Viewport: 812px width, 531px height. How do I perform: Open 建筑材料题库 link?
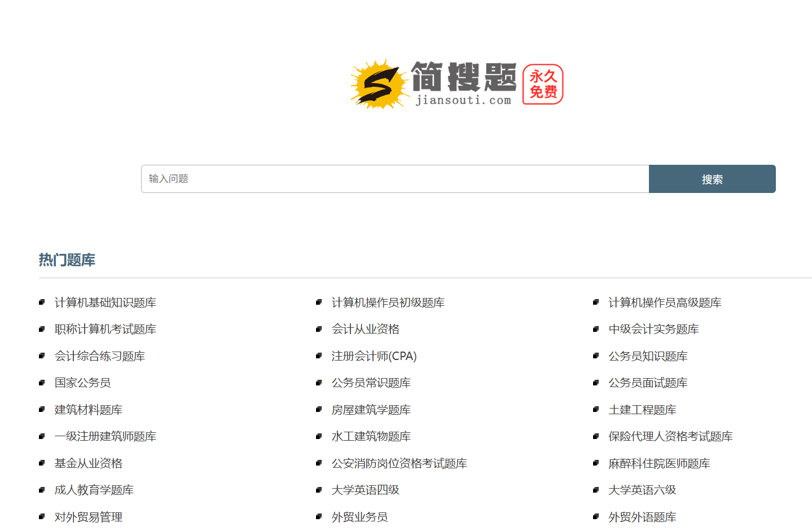click(89, 410)
